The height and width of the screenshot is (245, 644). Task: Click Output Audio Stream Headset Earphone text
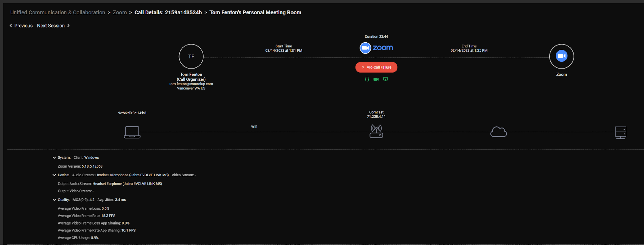[x=110, y=184]
